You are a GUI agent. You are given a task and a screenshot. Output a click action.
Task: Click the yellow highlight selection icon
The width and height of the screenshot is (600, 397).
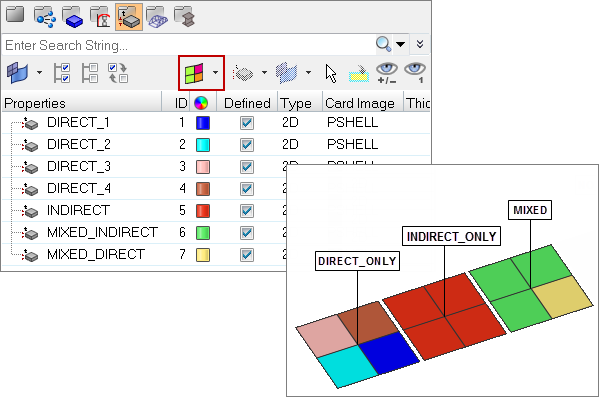coord(359,73)
